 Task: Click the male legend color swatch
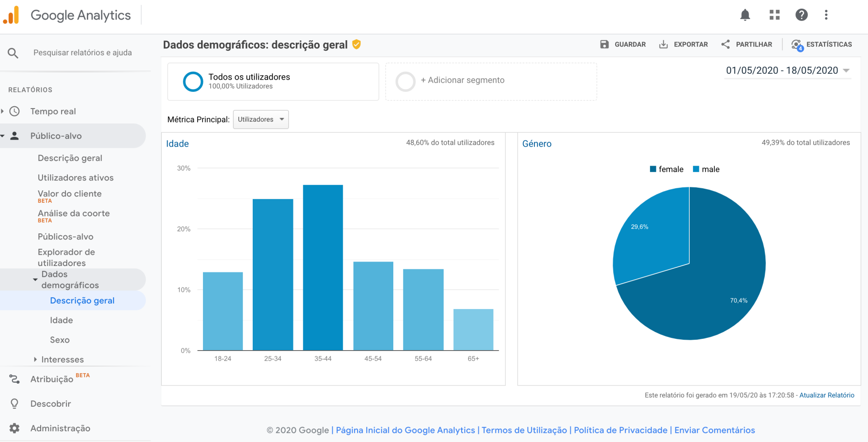[696, 169]
